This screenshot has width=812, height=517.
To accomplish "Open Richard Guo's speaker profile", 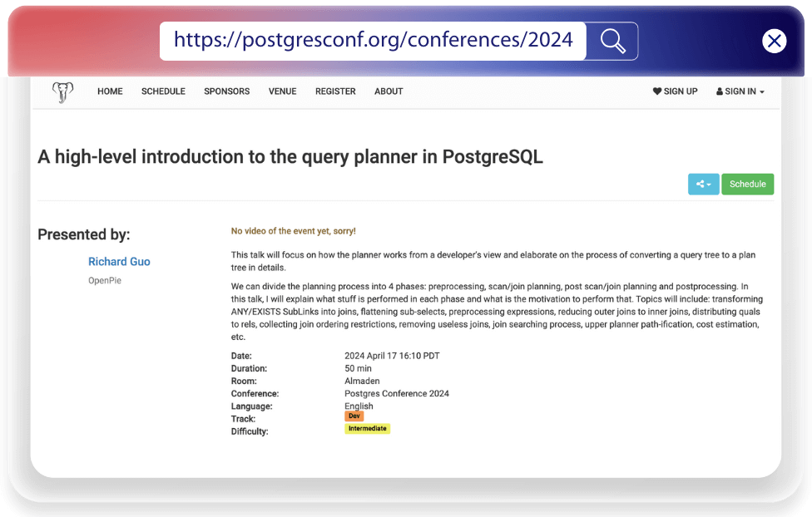I will coord(119,262).
